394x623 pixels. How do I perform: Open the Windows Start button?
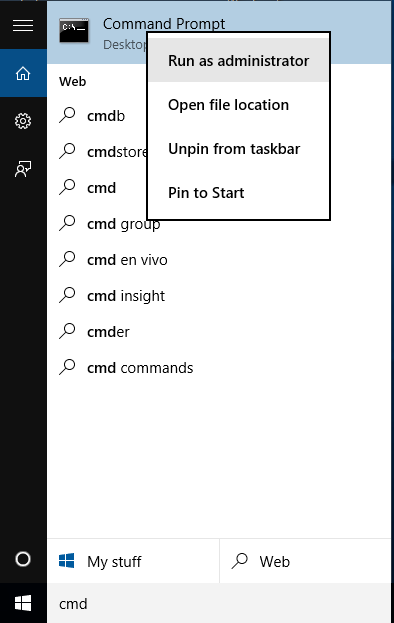pyautogui.click(x=23, y=603)
